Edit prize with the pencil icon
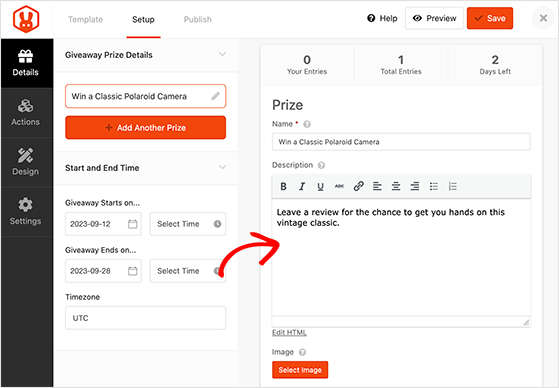 [x=215, y=96]
